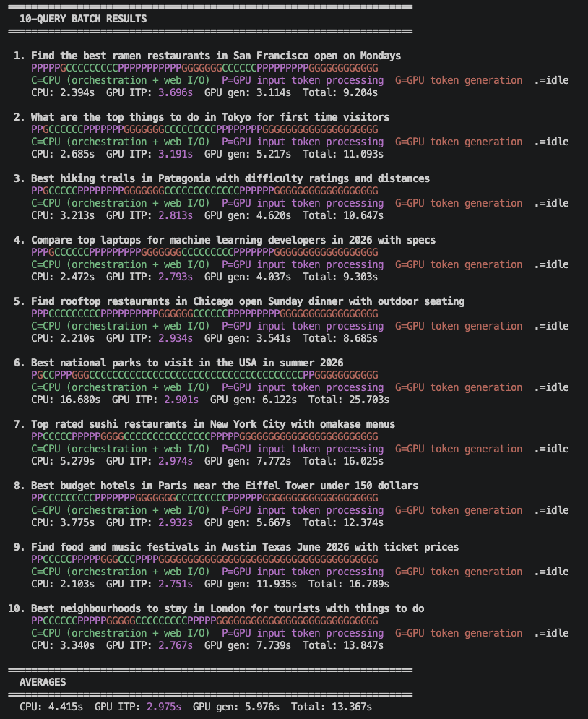
Task: Click query 1's green 'C=CPU (orchestration + web I/O)' legend
Action: pyautogui.click(x=121, y=80)
